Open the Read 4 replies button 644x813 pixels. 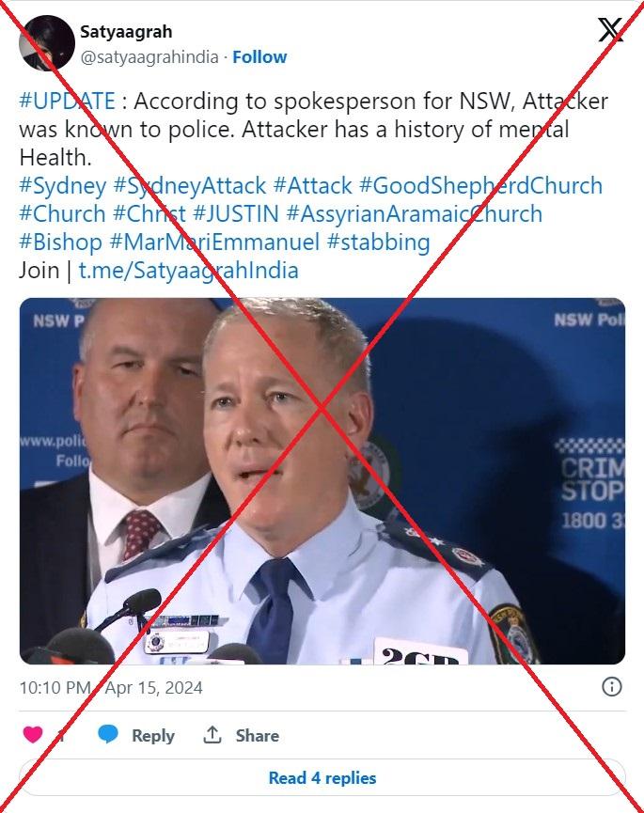pos(322,777)
